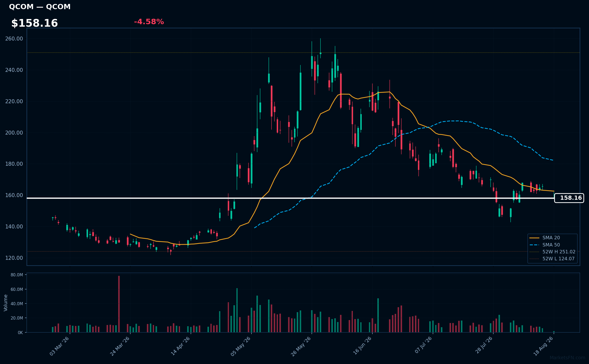This screenshot has height=364, width=589.
Task: Click the 18 Aug '26 date label
Action: [x=543, y=346]
